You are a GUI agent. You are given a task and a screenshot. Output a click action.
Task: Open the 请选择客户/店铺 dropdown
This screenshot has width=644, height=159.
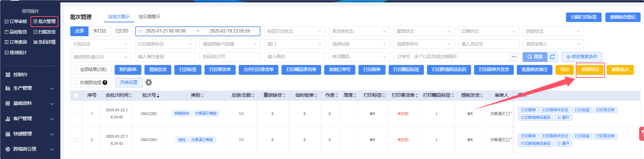pyautogui.click(x=230, y=44)
